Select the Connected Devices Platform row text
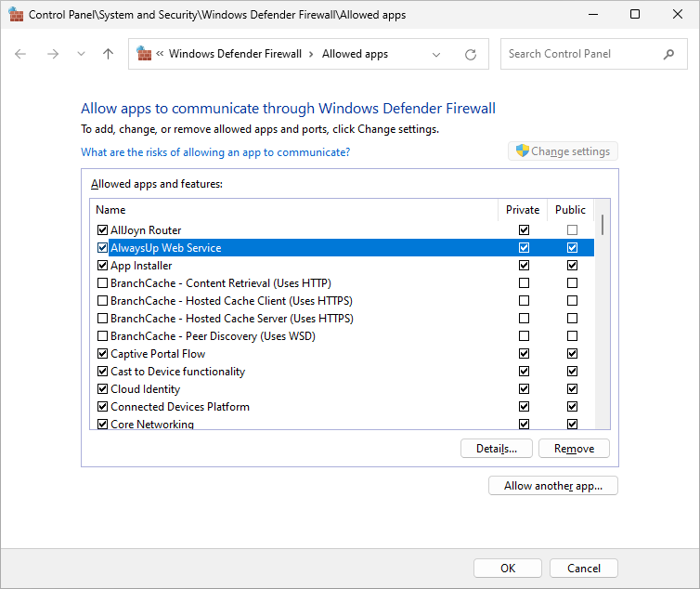This screenshot has width=700, height=589. [x=180, y=407]
